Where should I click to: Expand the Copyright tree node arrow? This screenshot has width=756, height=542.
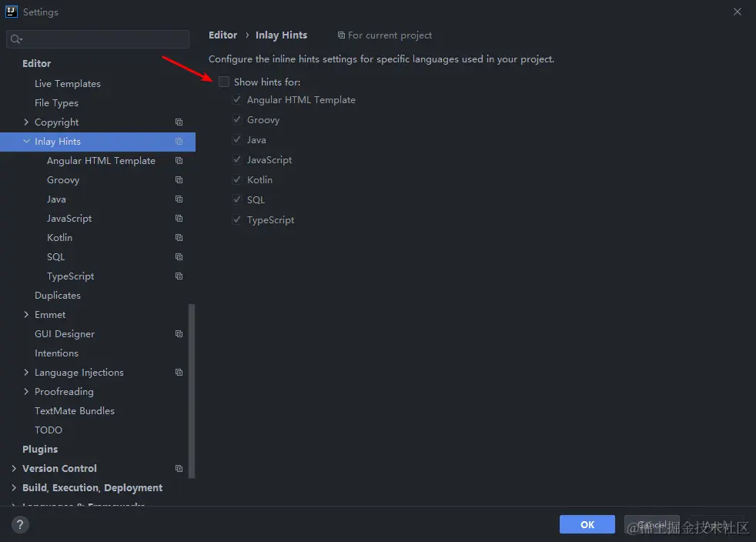click(x=26, y=122)
